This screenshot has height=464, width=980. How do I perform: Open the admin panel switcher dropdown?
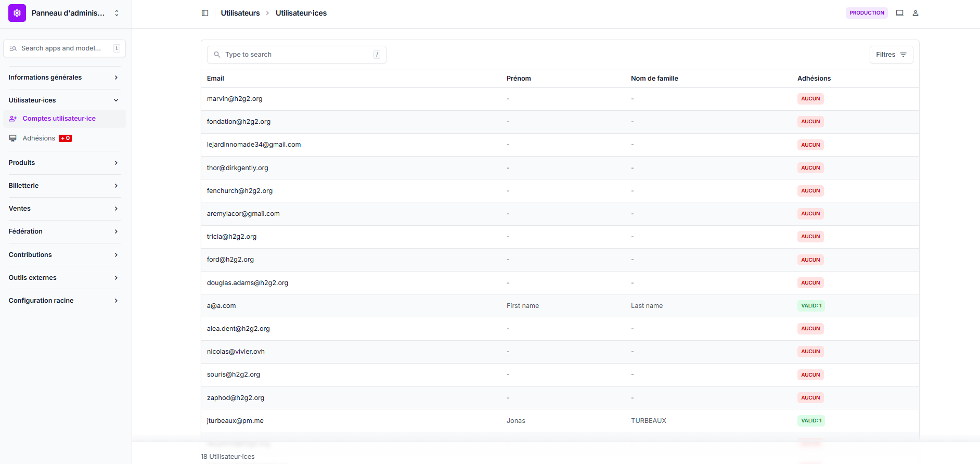[117, 13]
